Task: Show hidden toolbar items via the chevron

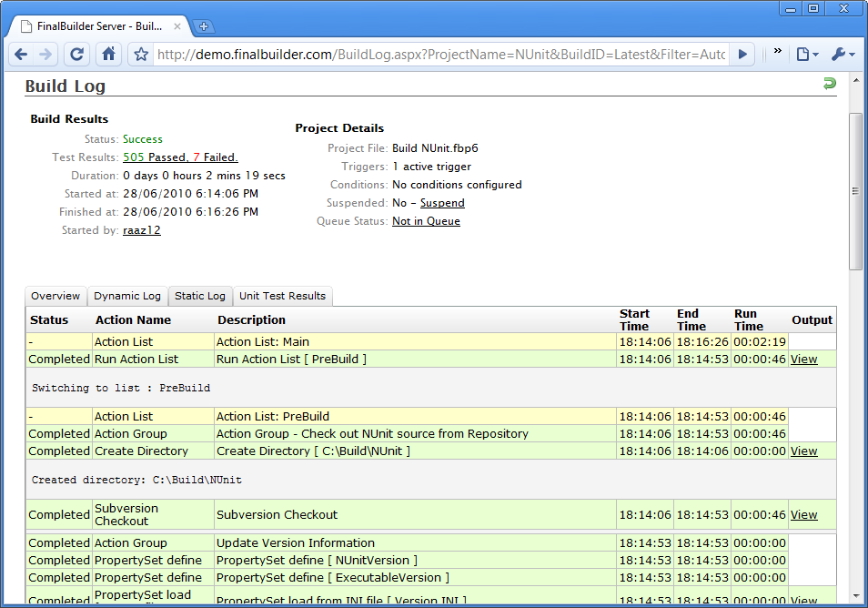Action: 778,51
